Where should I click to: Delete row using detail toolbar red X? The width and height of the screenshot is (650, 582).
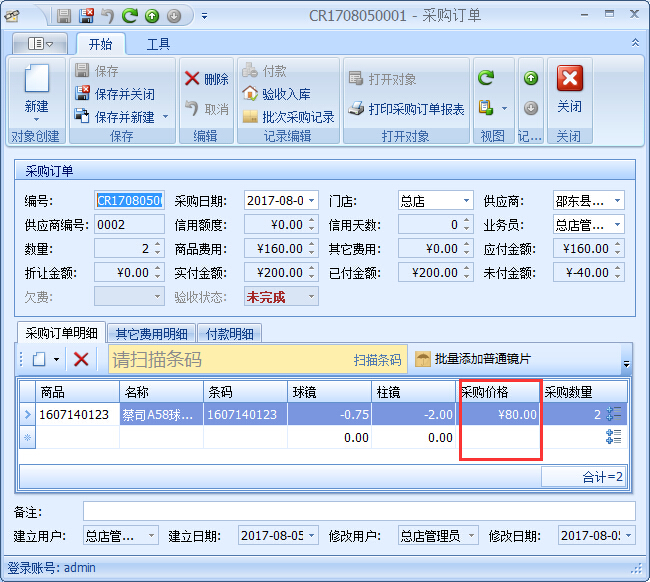81,359
